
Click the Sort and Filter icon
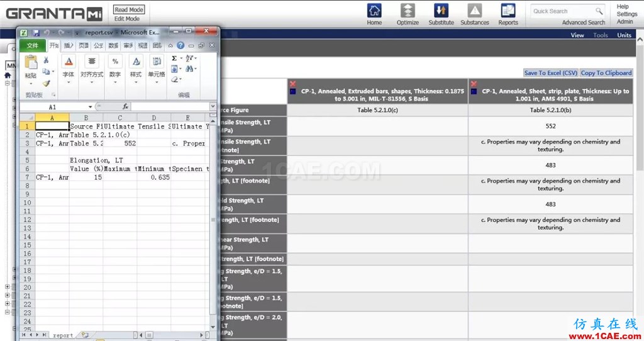click(x=189, y=59)
